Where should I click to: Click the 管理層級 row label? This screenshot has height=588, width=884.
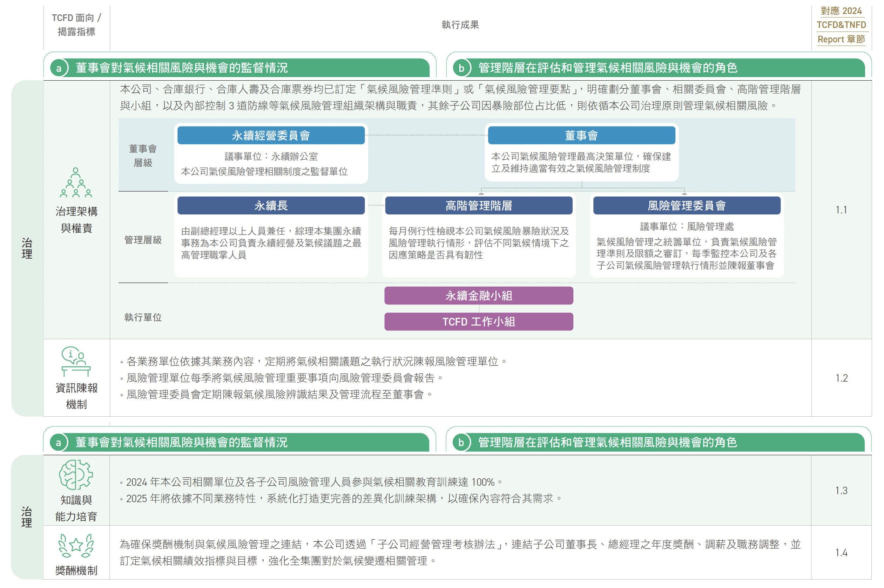pyautogui.click(x=143, y=240)
